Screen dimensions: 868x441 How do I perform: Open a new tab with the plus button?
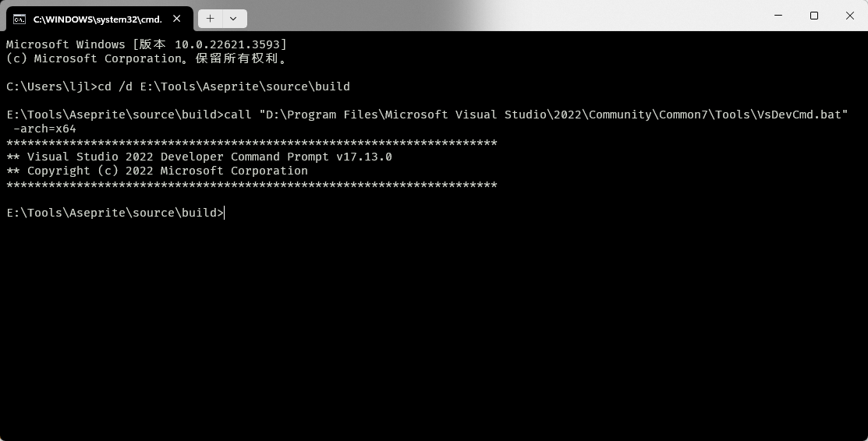(x=210, y=19)
